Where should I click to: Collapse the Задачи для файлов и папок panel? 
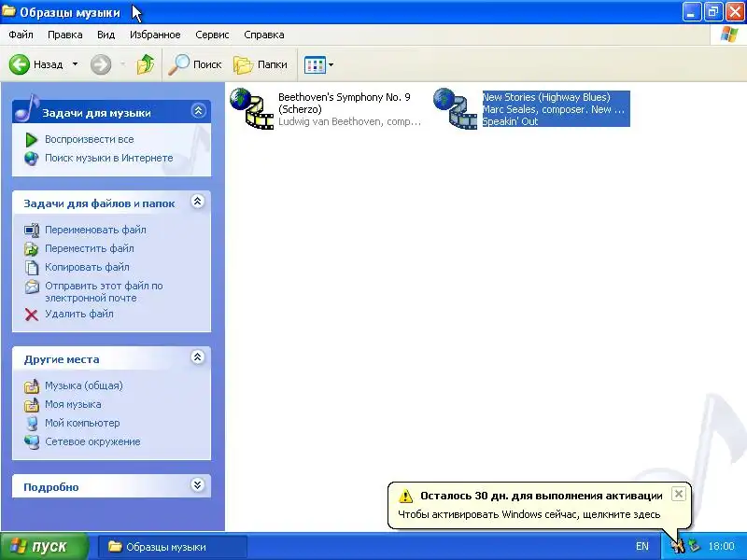click(198, 202)
